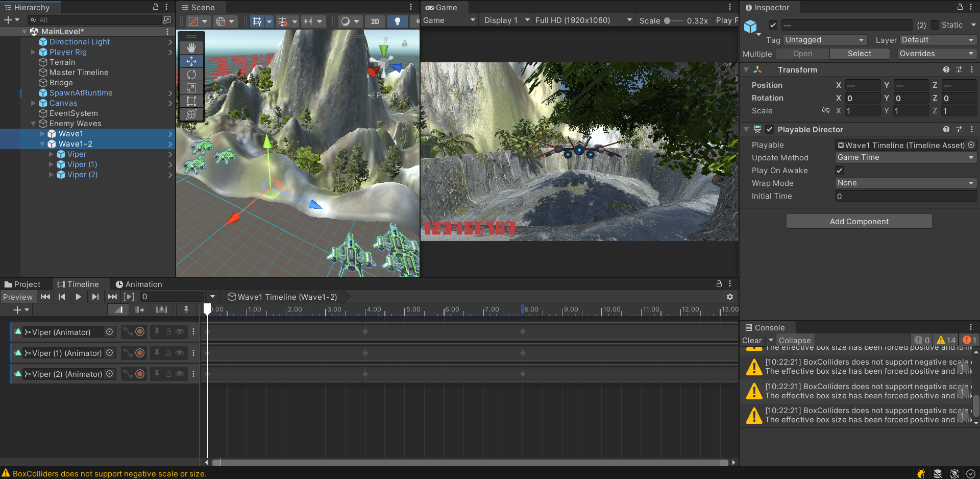
Task: Clear the Console log
Action: pyautogui.click(x=752, y=341)
